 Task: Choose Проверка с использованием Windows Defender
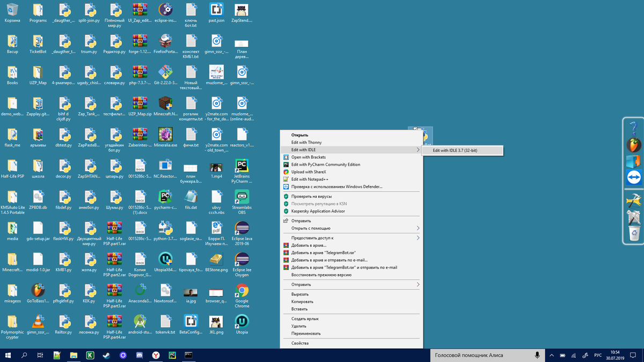click(352, 187)
